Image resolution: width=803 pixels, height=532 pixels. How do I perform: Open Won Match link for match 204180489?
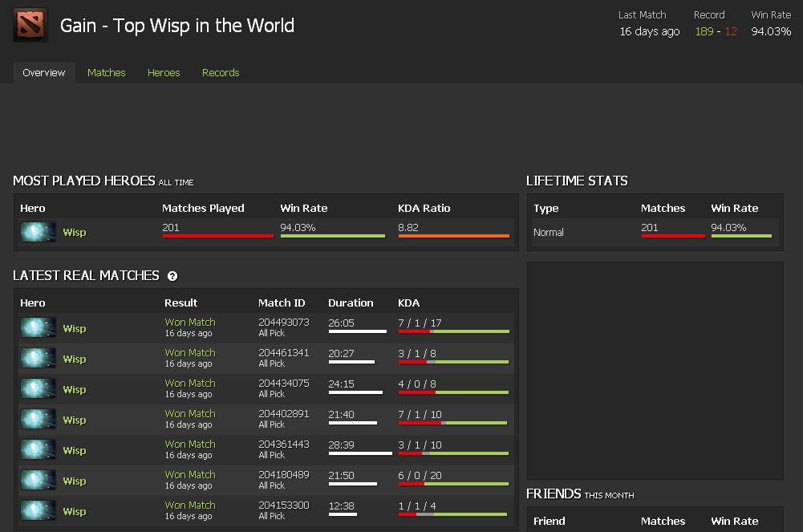[190, 475]
